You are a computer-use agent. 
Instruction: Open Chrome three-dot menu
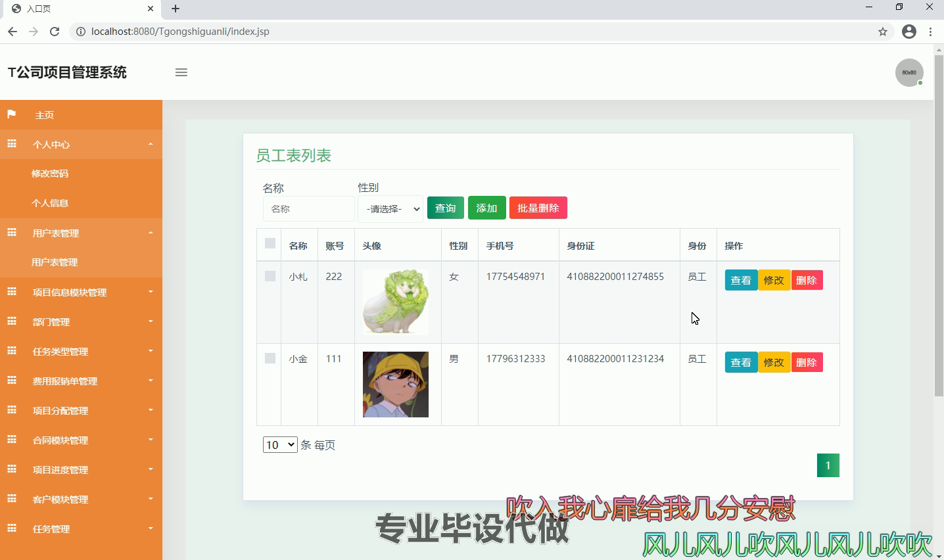930,32
